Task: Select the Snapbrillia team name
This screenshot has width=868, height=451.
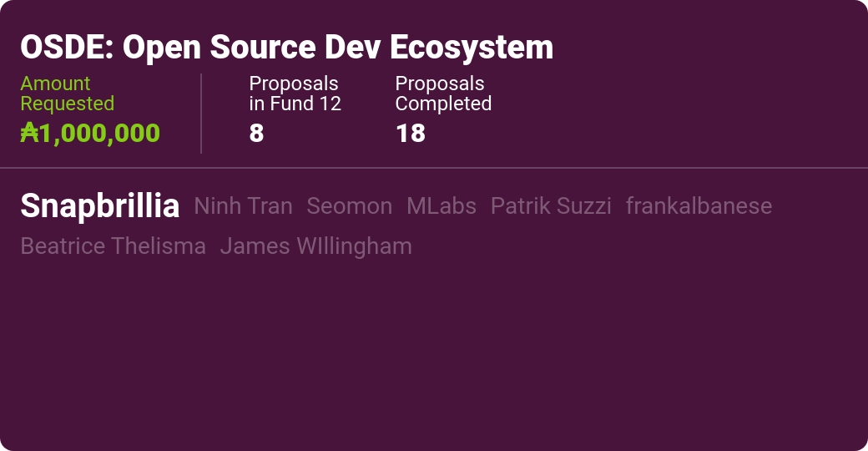Action: coord(100,206)
